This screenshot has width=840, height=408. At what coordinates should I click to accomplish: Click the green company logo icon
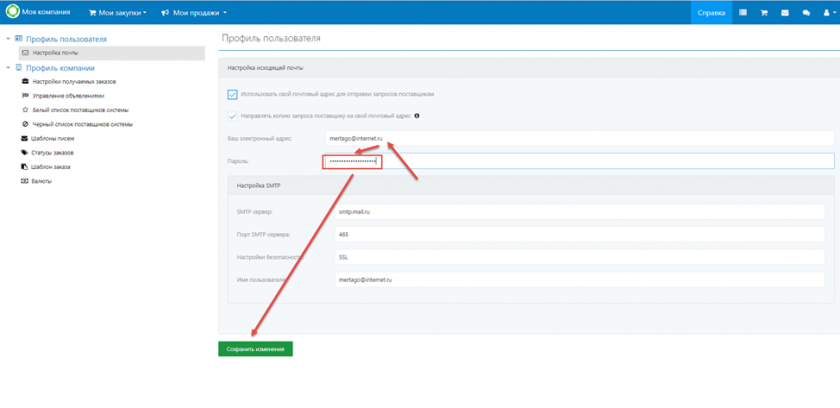point(13,12)
